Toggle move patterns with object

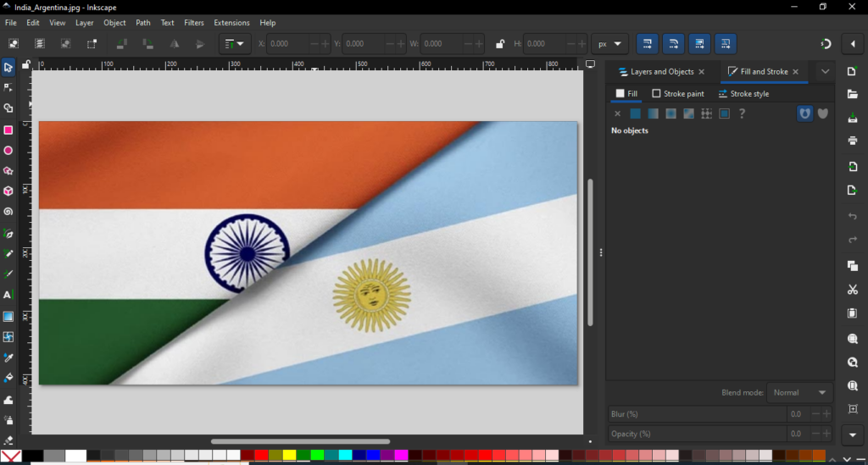(x=726, y=44)
